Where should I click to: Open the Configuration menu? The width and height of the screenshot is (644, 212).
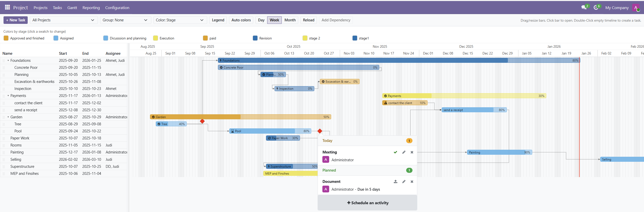(x=117, y=8)
